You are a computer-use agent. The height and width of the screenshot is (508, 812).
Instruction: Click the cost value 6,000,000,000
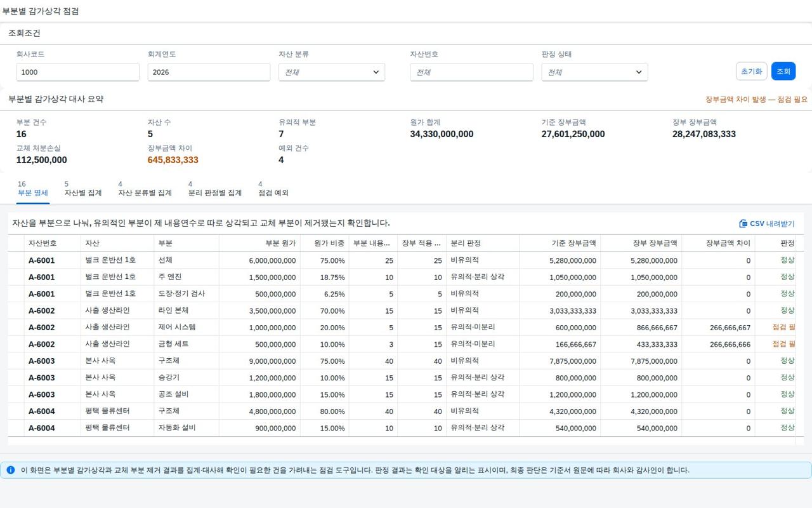272,261
